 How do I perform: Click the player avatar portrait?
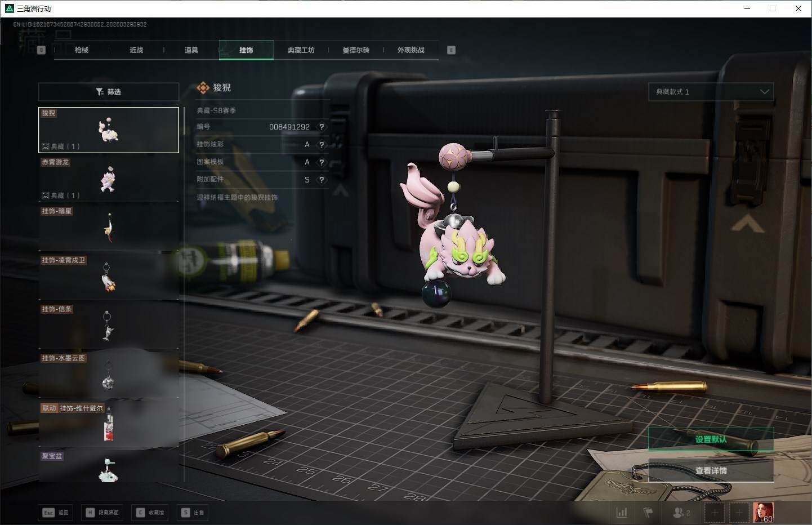point(763,512)
